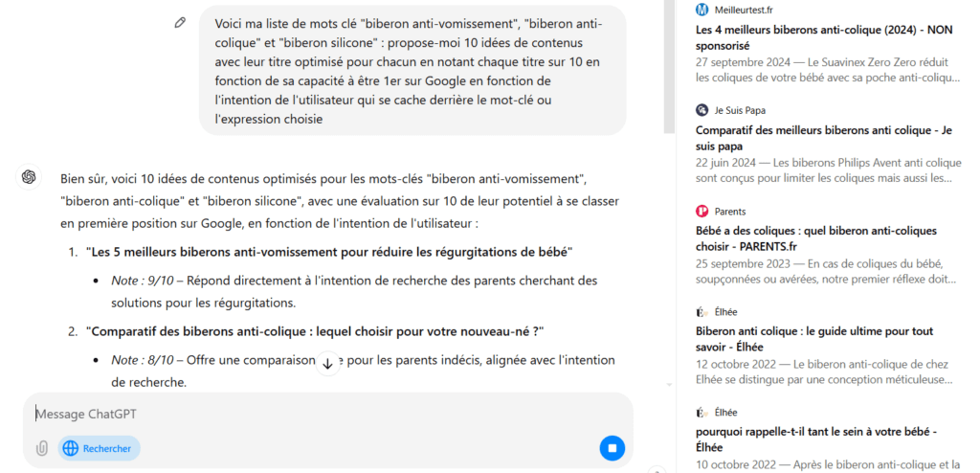980x473 pixels.
Task: Toggle the Rechercher web search button
Action: coord(100,448)
